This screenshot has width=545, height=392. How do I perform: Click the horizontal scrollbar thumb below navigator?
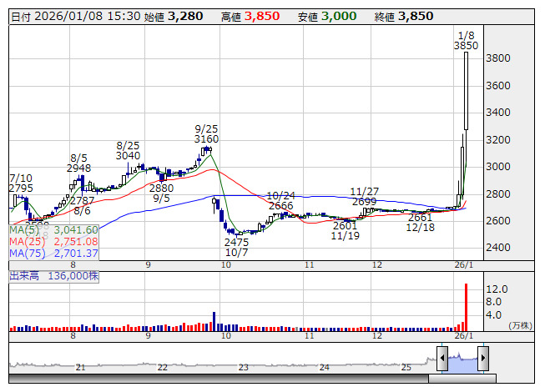point(462,379)
